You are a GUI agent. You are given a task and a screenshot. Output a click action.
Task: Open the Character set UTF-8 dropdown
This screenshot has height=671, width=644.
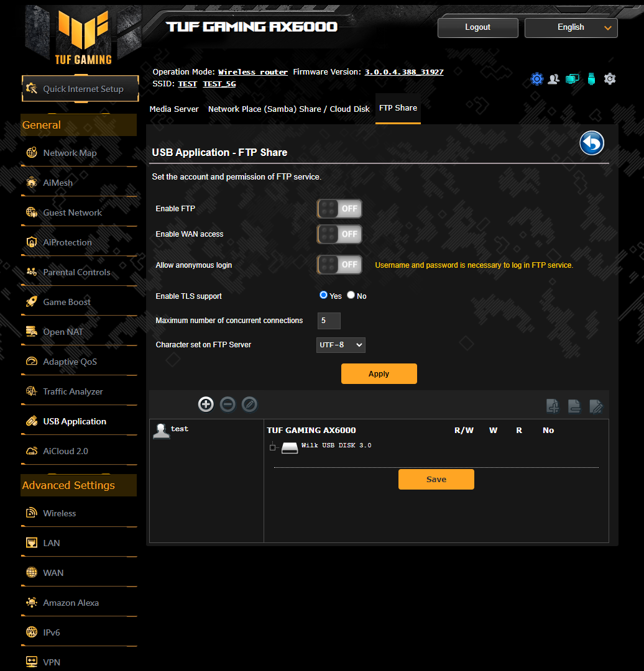tap(341, 345)
